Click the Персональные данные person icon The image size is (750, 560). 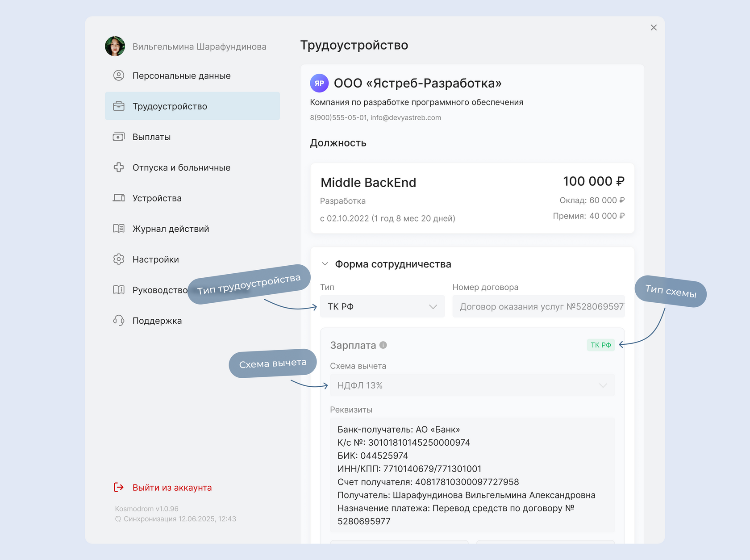[119, 75]
